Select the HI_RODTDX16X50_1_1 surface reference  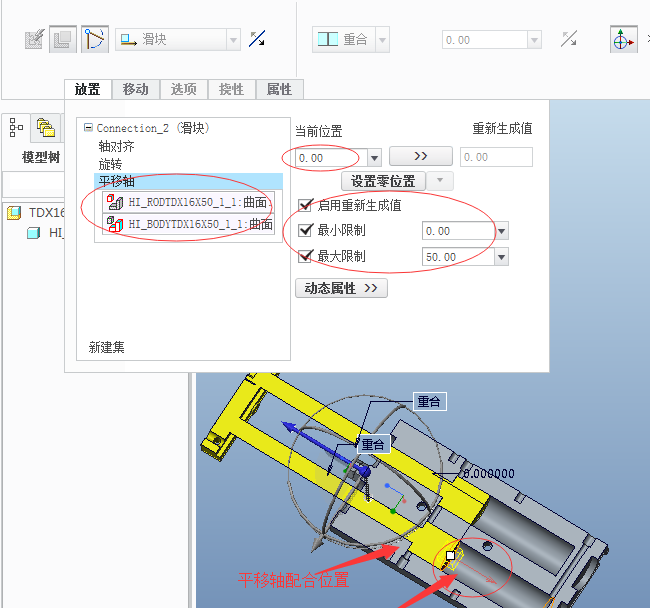(189, 202)
